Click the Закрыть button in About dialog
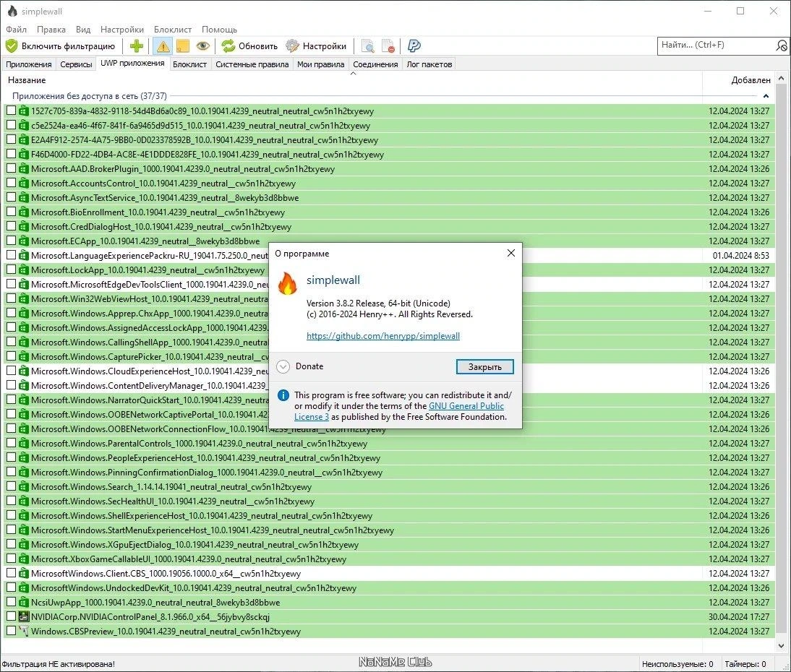 [484, 366]
